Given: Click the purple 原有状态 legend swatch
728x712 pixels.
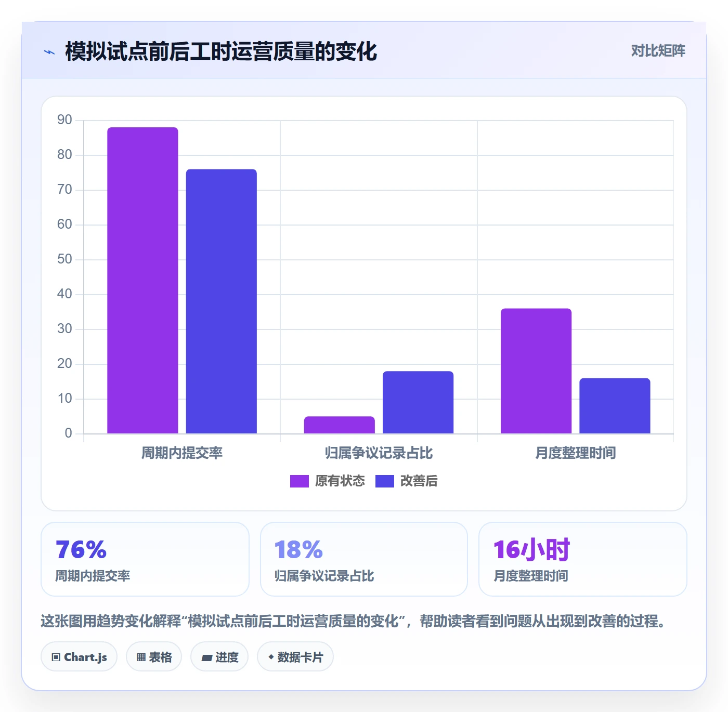Looking at the screenshot, I should pyautogui.click(x=300, y=481).
